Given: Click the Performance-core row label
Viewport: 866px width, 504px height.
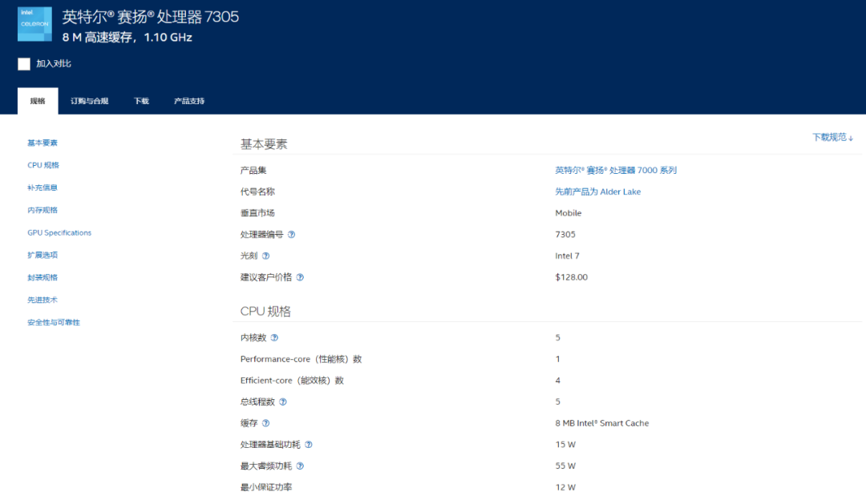Looking at the screenshot, I should (x=301, y=359).
